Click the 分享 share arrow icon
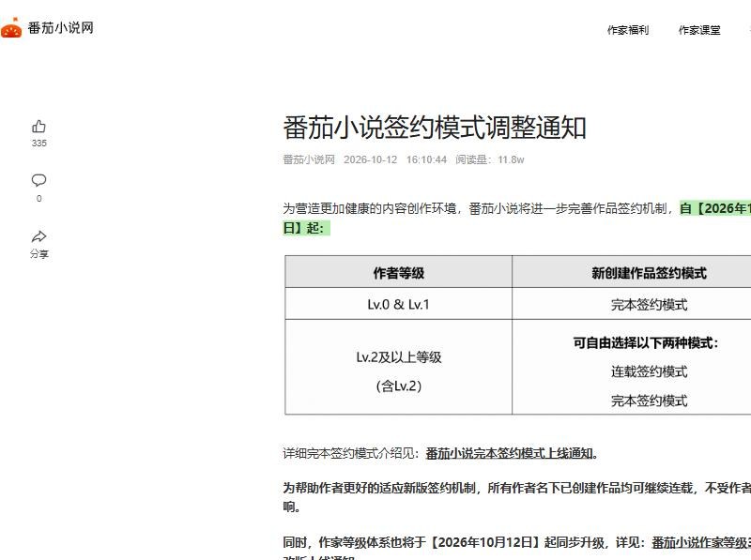 (x=38, y=236)
